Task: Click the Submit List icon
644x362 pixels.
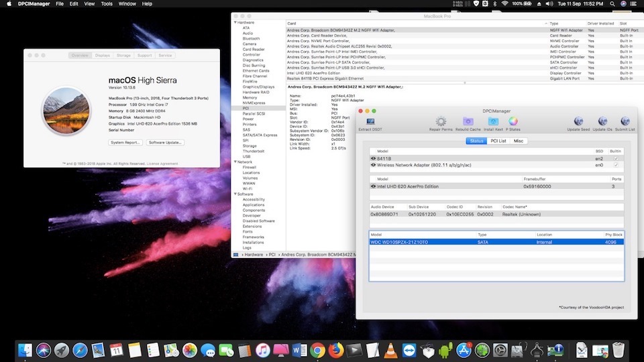Action: tap(625, 121)
